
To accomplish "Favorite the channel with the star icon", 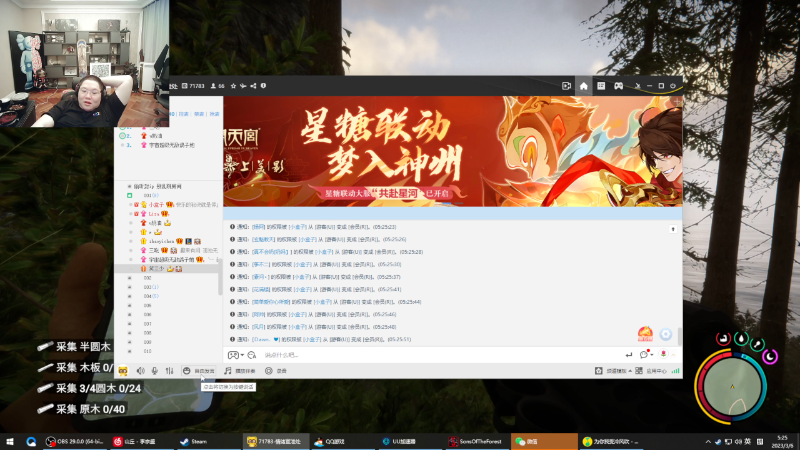I will [x=233, y=86].
